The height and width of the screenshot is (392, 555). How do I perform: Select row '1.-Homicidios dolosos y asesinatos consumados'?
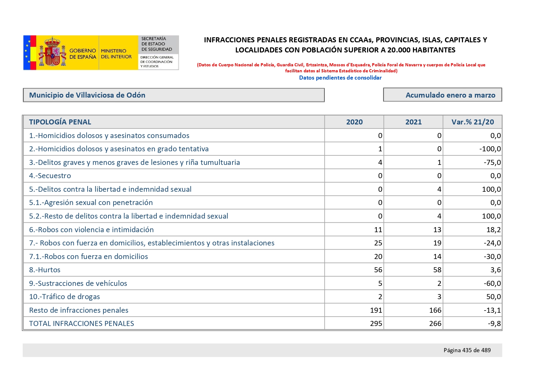click(262, 136)
